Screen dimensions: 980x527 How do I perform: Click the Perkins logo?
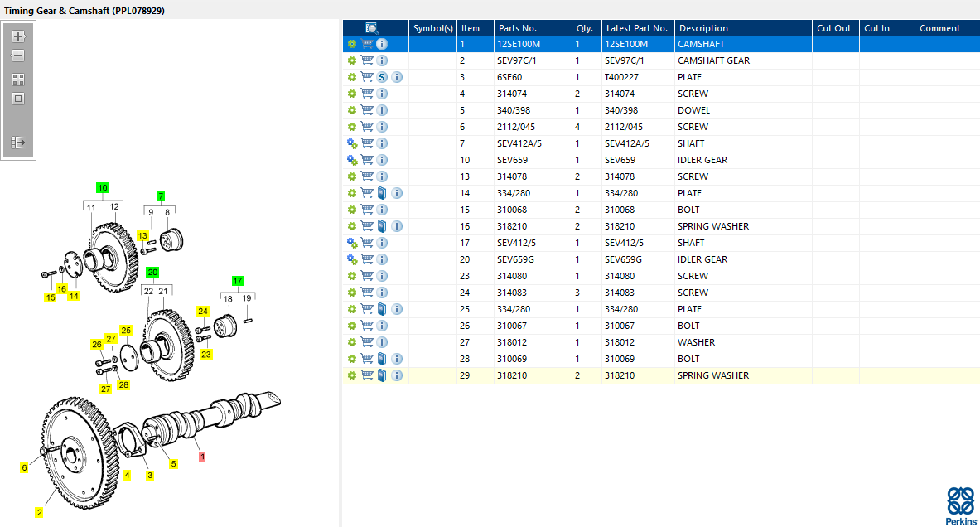click(961, 506)
